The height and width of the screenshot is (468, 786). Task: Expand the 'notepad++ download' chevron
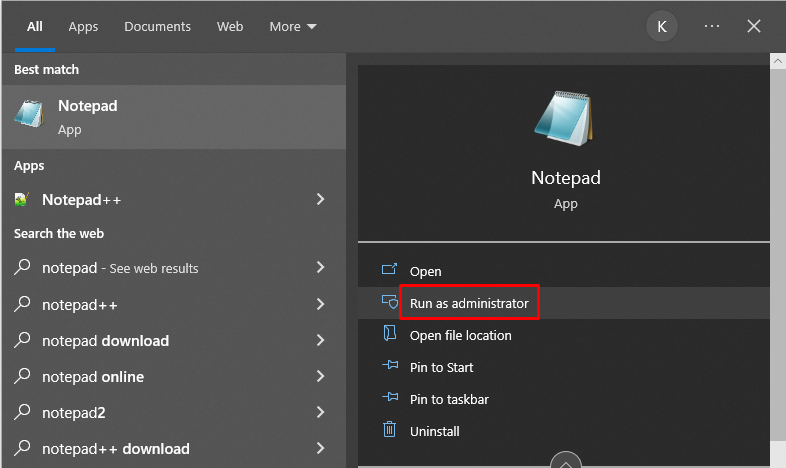(x=321, y=448)
